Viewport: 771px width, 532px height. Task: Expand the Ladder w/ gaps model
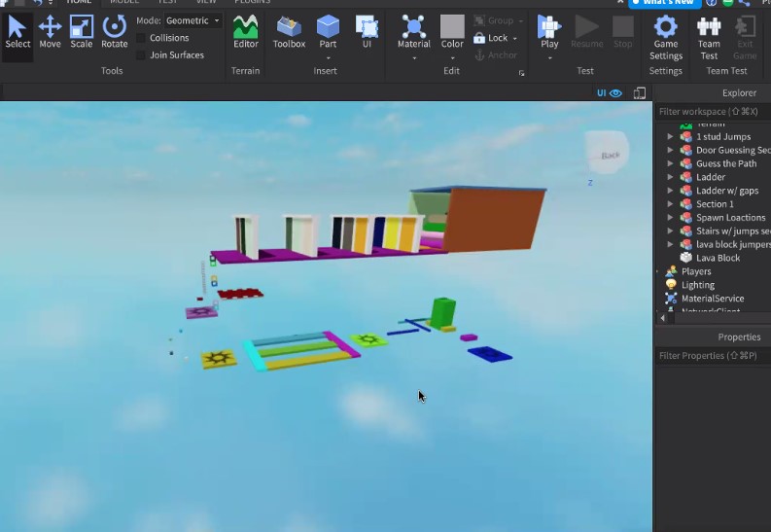pyautogui.click(x=670, y=191)
